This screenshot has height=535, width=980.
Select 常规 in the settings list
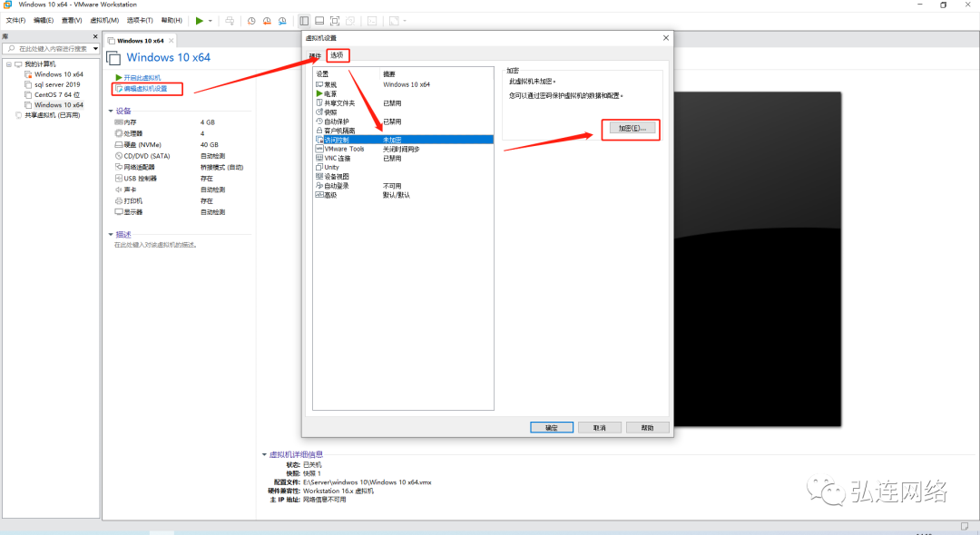point(403,84)
